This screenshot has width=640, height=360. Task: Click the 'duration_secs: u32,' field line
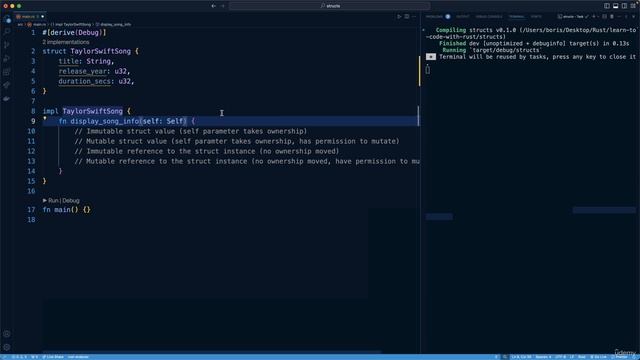(x=96, y=81)
